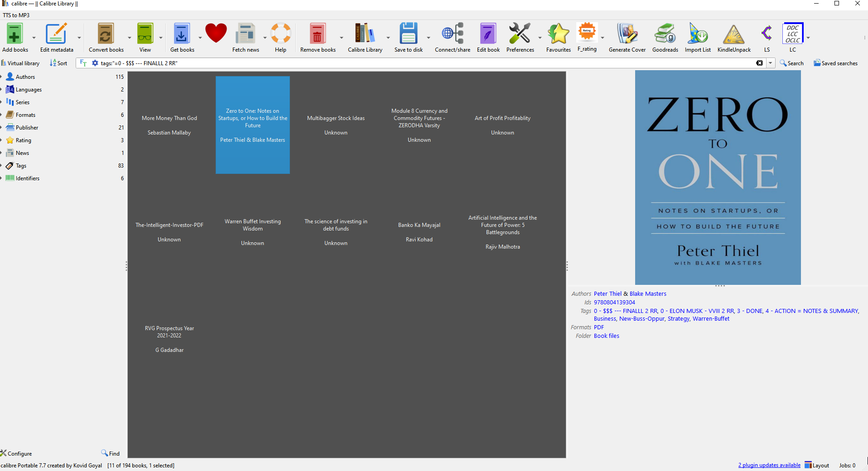Click the Help lifebuoy icon
The image size is (868, 471).
(x=280, y=34)
